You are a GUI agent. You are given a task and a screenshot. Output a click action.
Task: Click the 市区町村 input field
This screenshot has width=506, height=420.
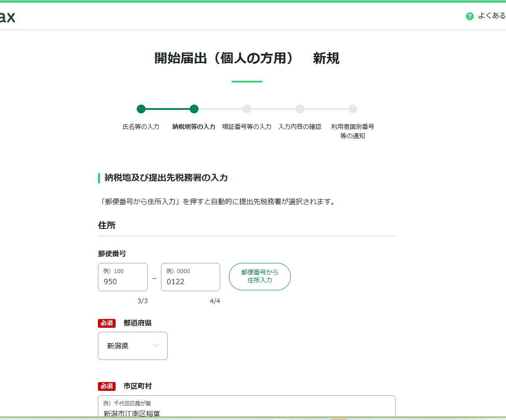coord(247,406)
